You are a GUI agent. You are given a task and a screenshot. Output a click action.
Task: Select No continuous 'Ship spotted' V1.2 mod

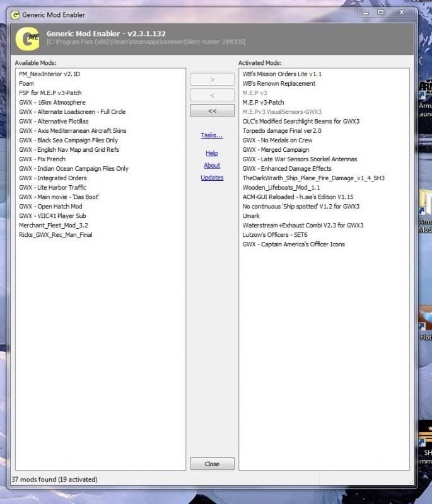[301, 207]
